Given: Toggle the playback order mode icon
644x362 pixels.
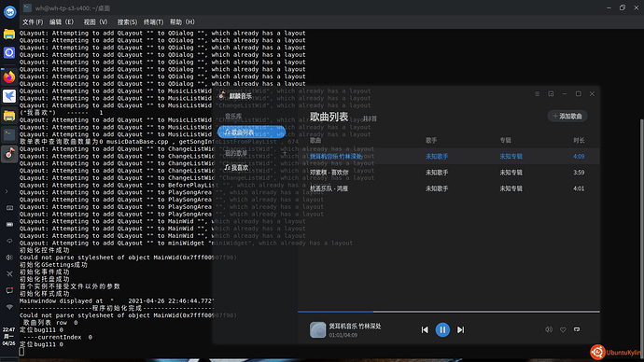Looking at the screenshot, I should [x=577, y=329].
